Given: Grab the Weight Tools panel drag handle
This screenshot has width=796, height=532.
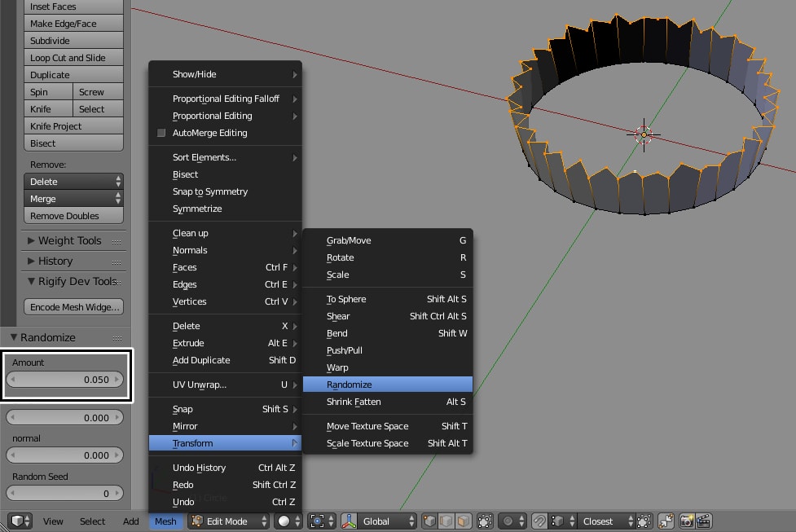Looking at the screenshot, I should tap(117, 242).
